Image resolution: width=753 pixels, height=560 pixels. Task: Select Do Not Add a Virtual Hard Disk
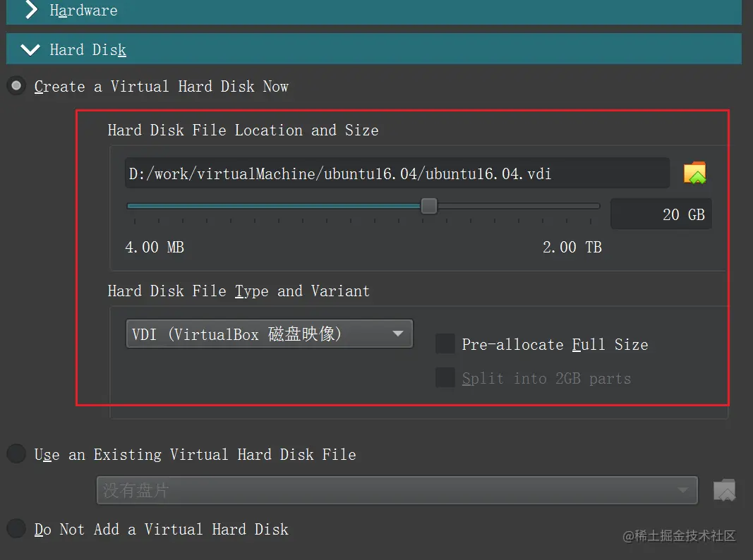16,529
